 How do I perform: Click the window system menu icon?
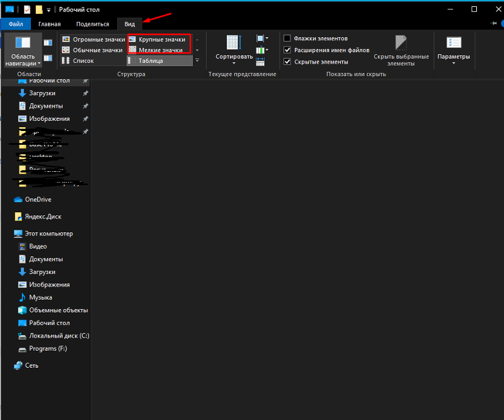[9, 9]
